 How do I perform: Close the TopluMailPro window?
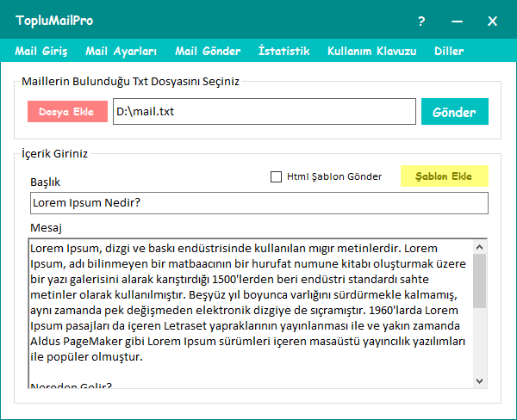click(492, 22)
